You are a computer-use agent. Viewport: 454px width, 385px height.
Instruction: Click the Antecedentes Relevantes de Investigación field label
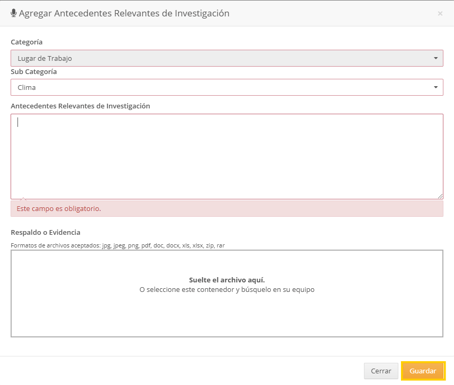click(x=80, y=106)
